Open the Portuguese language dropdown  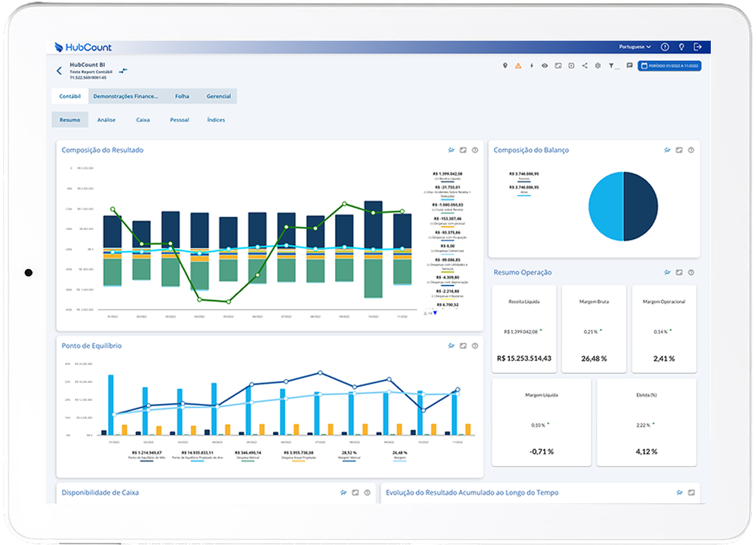click(x=635, y=47)
